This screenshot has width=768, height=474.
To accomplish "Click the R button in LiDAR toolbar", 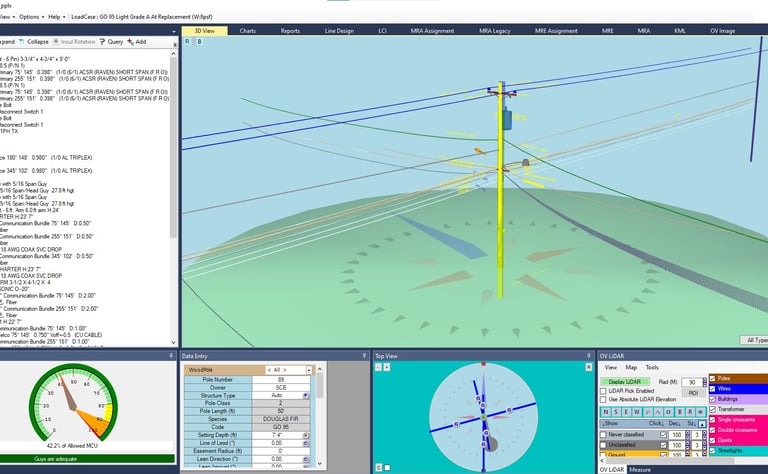I will 690,412.
